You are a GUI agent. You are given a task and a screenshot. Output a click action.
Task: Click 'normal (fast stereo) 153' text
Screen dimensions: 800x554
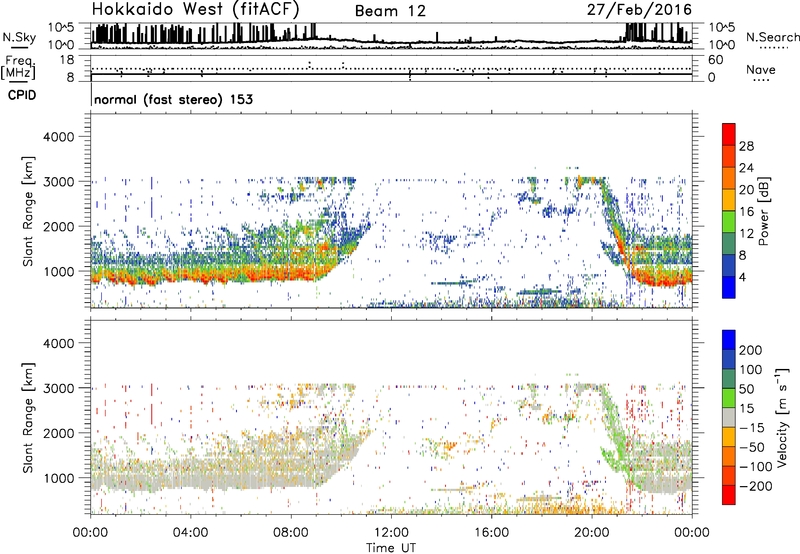click(x=173, y=99)
